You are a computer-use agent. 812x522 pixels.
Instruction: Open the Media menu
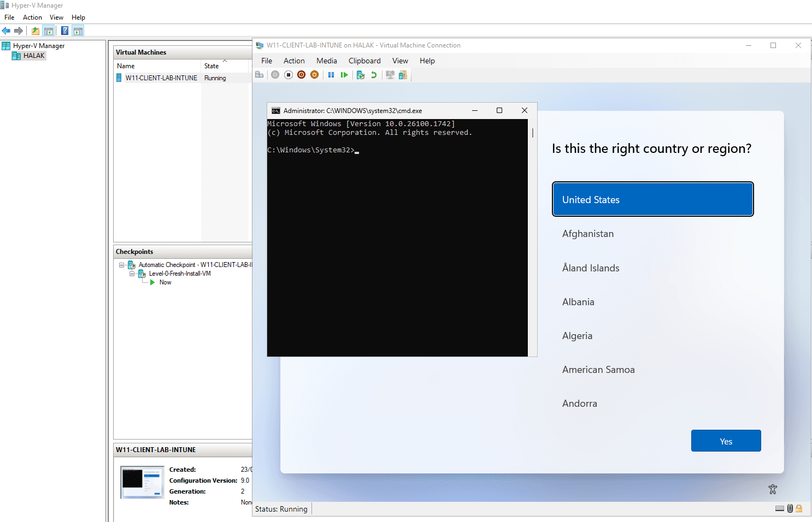[x=326, y=61]
